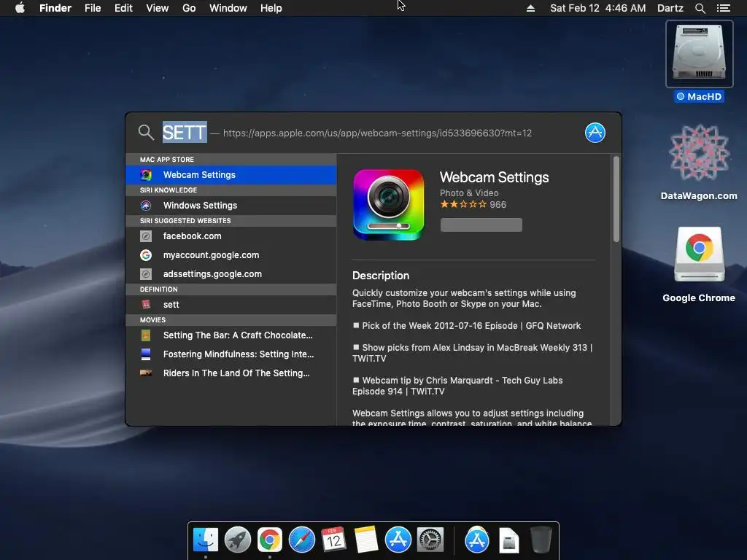The height and width of the screenshot is (560, 747).
Task: Select the sett definition result
Action: (231, 304)
